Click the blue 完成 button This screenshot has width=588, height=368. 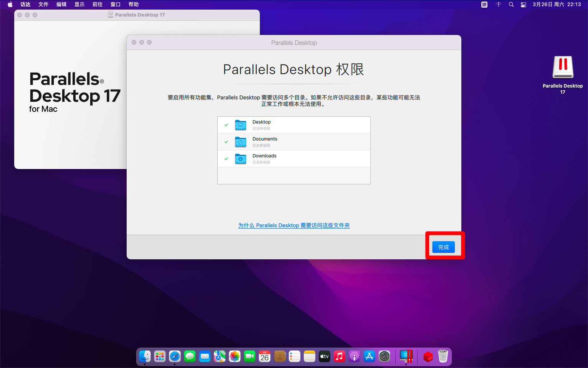point(443,247)
